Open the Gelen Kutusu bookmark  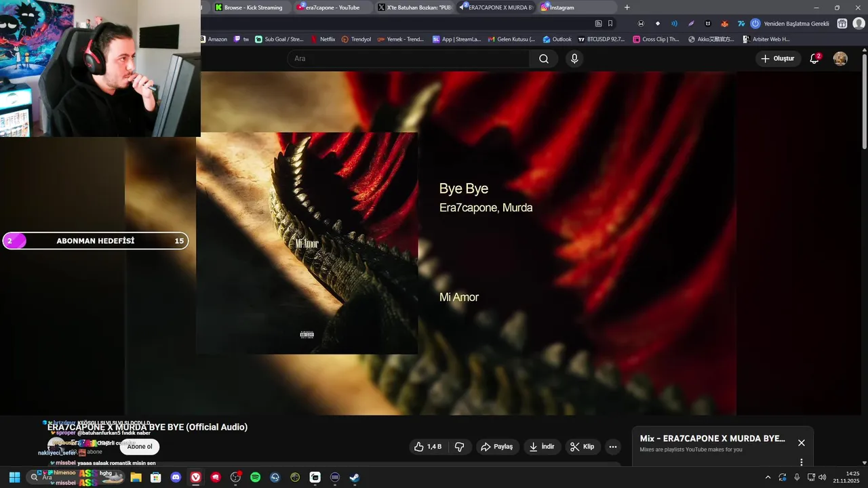[x=511, y=39]
